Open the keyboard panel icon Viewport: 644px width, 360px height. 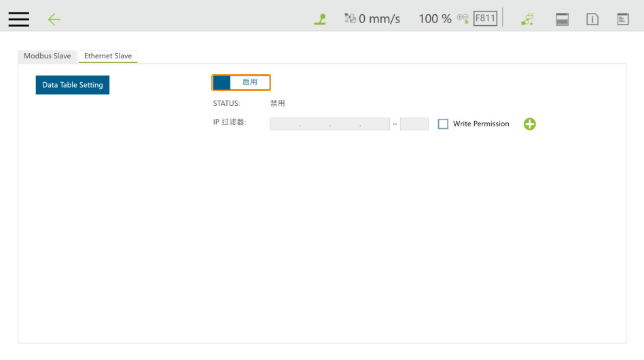tap(562, 19)
